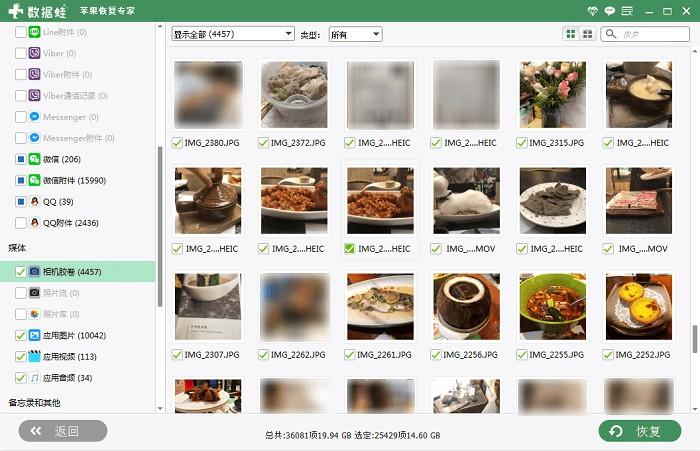Click the camera roll (4457) camera icon
700x451 pixels.
(x=34, y=271)
